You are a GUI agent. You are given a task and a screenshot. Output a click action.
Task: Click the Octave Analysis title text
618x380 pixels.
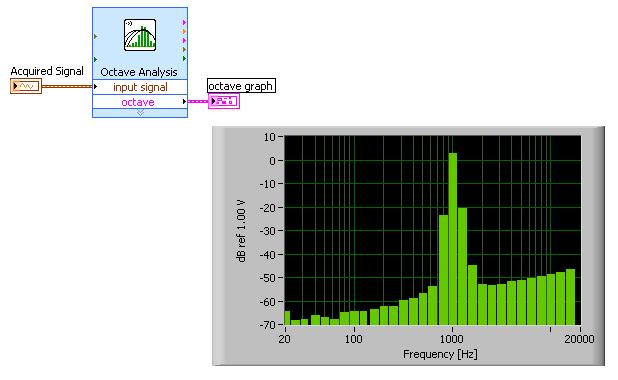(139, 72)
